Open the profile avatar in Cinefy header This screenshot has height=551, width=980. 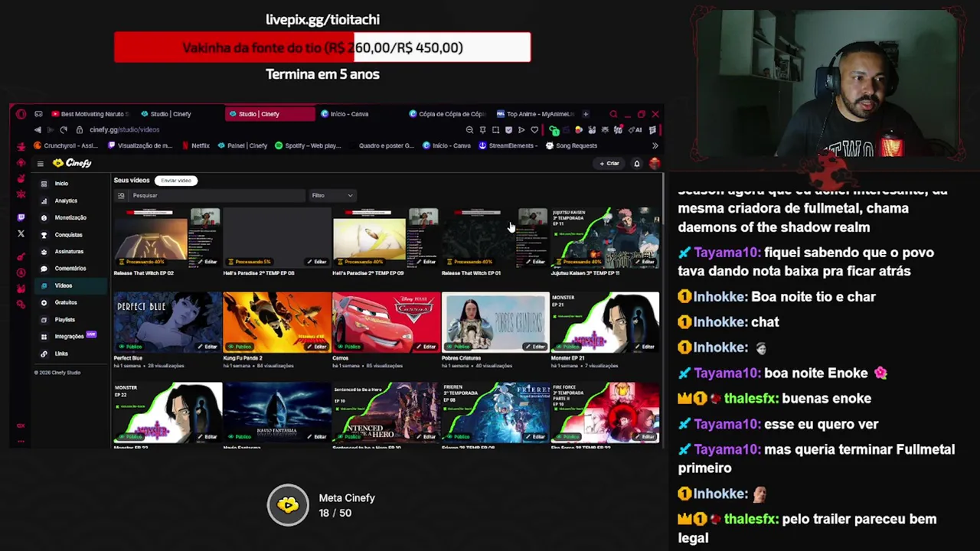(654, 163)
